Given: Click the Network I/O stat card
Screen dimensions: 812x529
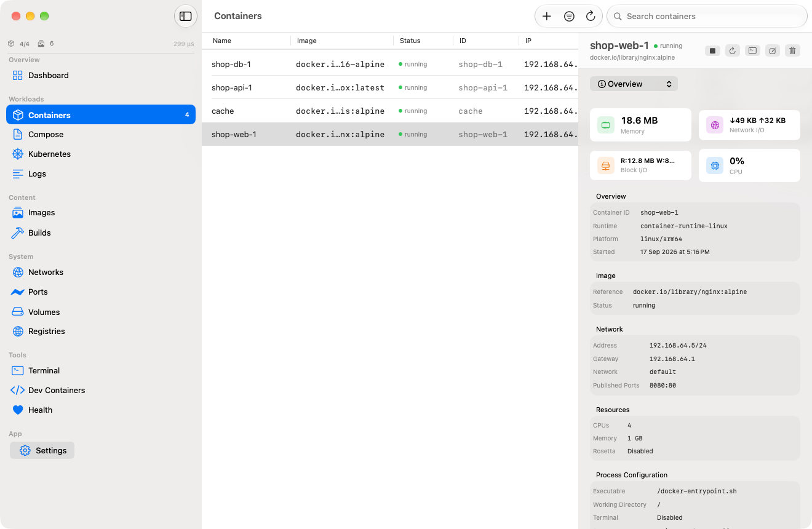Looking at the screenshot, I should coord(749,125).
